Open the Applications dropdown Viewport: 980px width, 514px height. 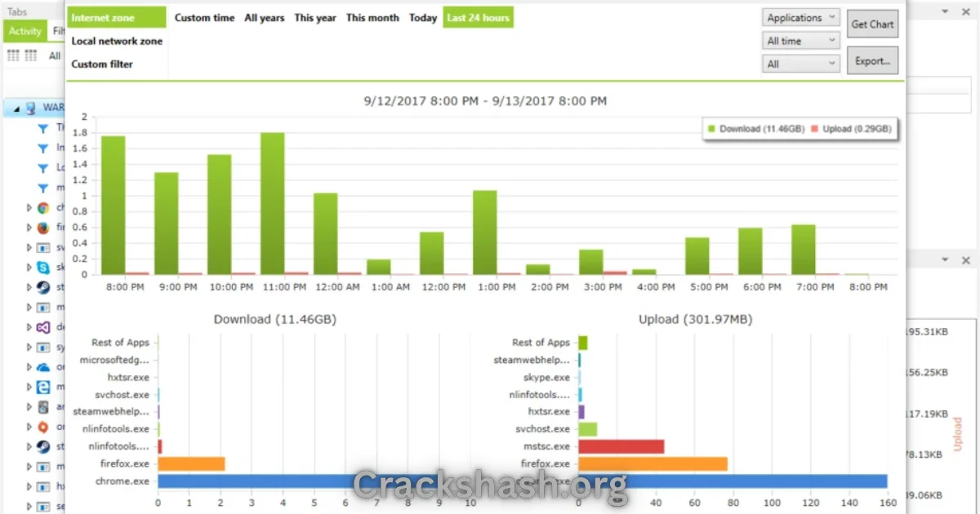pyautogui.click(x=801, y=18)
